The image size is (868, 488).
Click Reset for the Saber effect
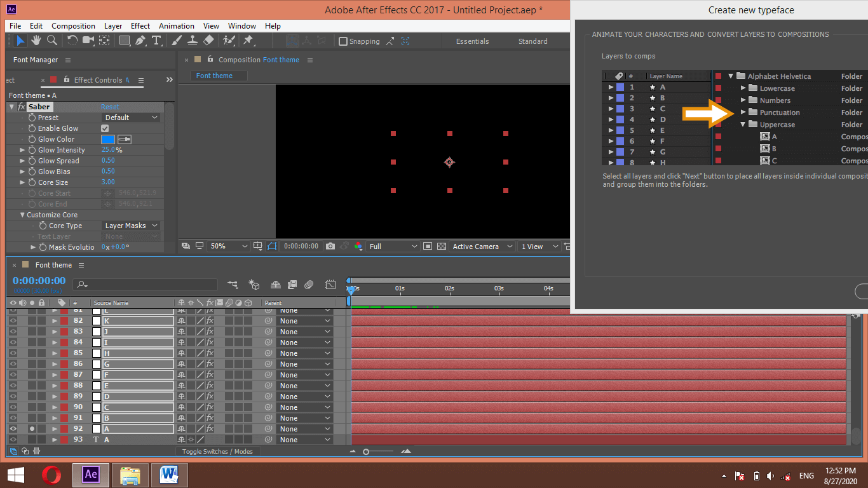pos(110,107)
